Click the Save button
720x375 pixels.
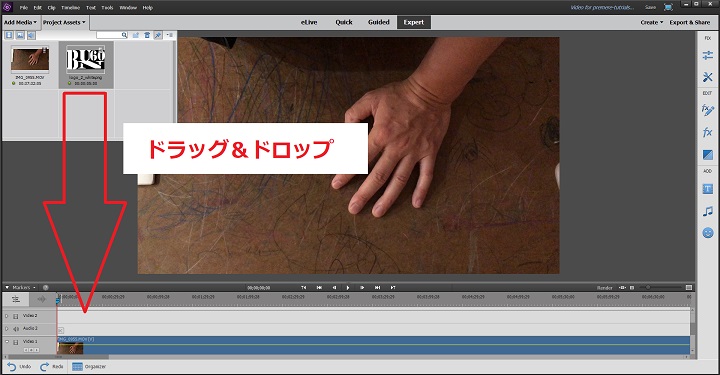click(x=650, y=7)
